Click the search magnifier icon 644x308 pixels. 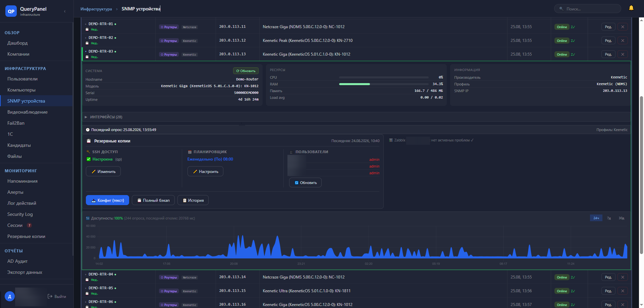pos(561,9)
